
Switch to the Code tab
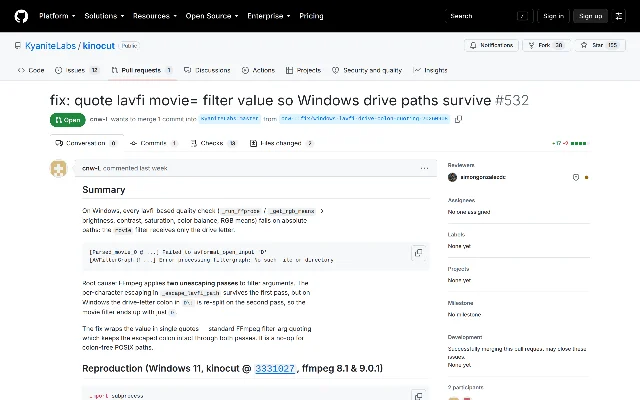pos(31,70)
